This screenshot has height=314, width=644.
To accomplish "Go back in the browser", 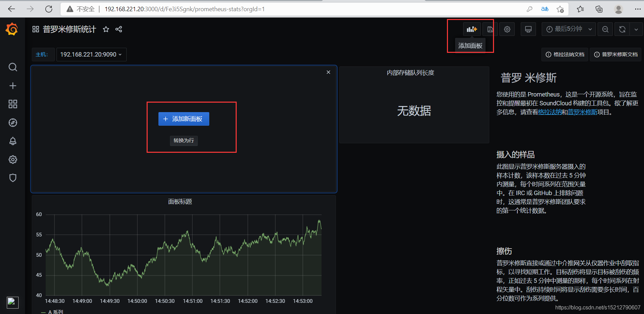I will 12,9.
